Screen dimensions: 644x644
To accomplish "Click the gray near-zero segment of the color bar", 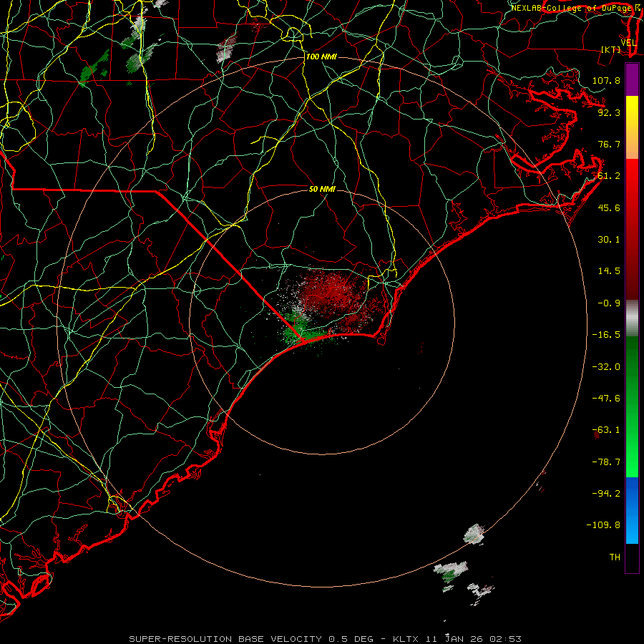I will click(632, 318).
